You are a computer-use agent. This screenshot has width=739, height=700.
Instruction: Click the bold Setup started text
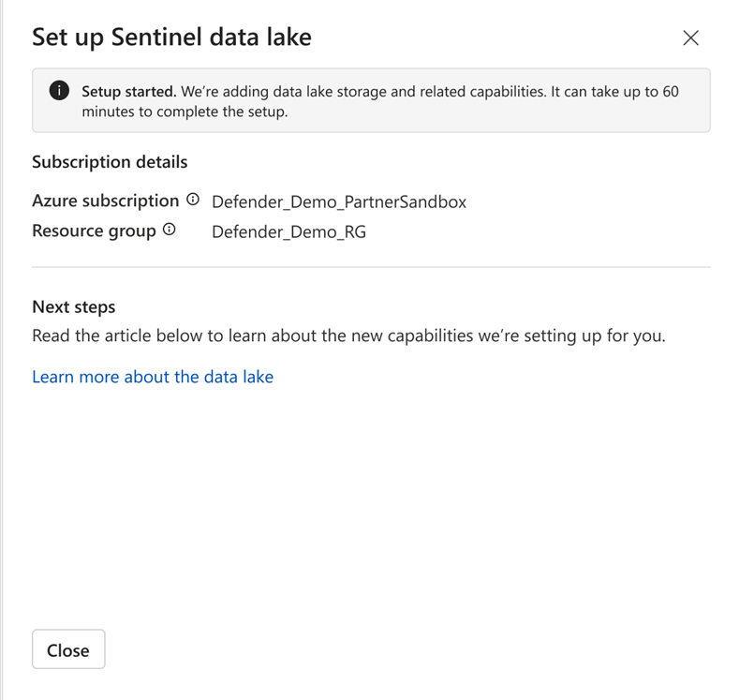point(128,92)
